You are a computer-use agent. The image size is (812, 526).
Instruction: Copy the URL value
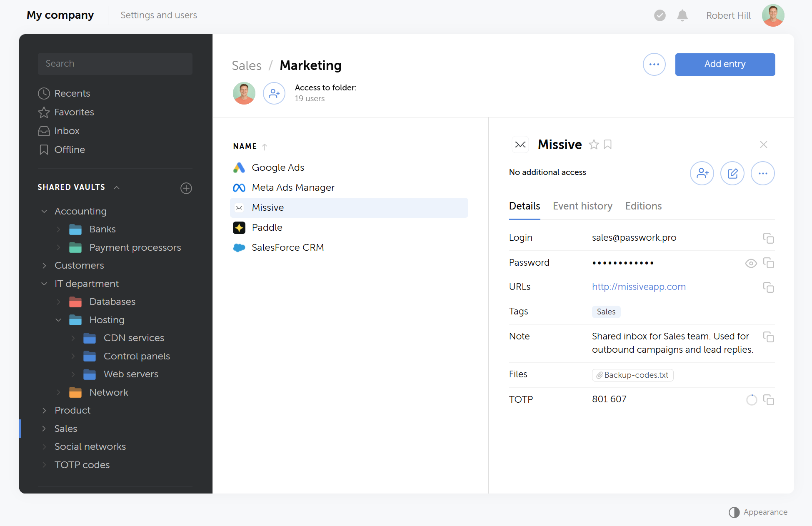(769, 287)
